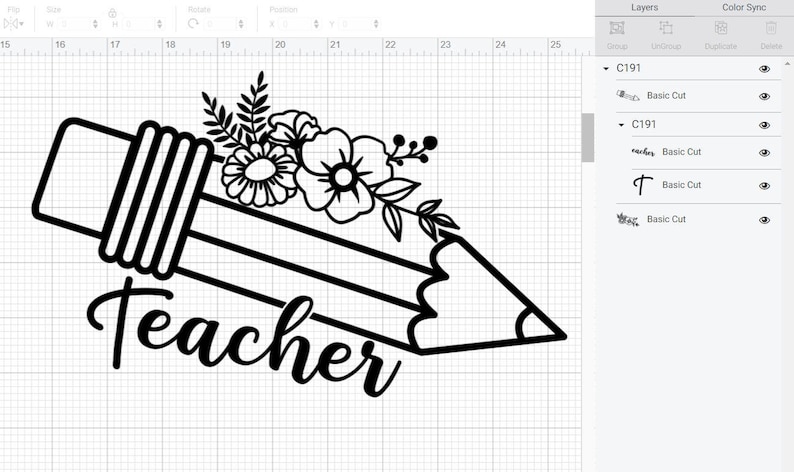Select the top C191 group label
The image size is (794, 472).
click(628, 68)
